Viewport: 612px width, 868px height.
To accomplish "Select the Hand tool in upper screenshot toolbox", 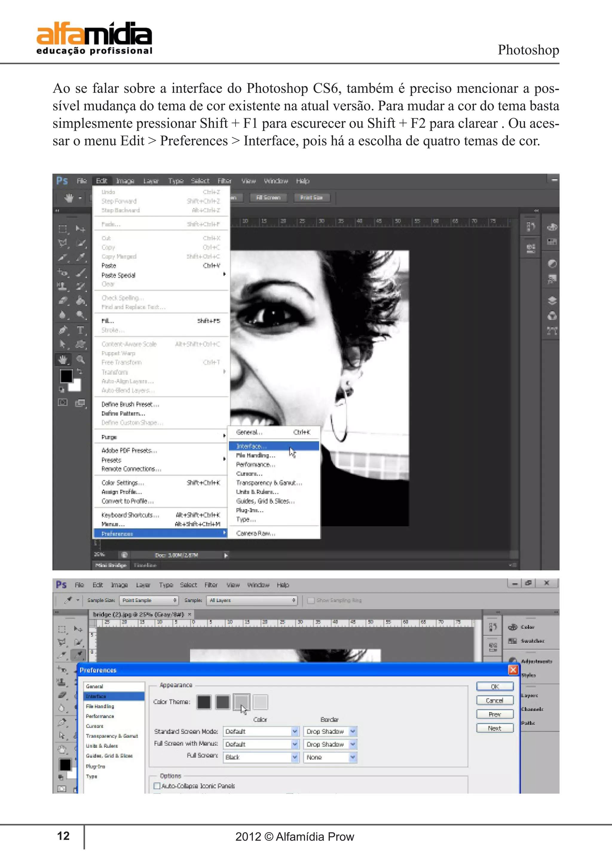I will pos(63,359).
